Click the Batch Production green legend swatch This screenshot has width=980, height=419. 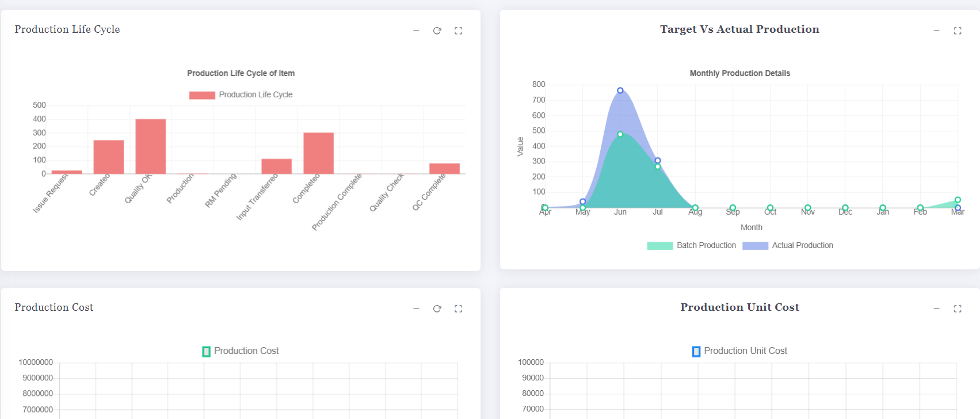[x=660, y=246]
